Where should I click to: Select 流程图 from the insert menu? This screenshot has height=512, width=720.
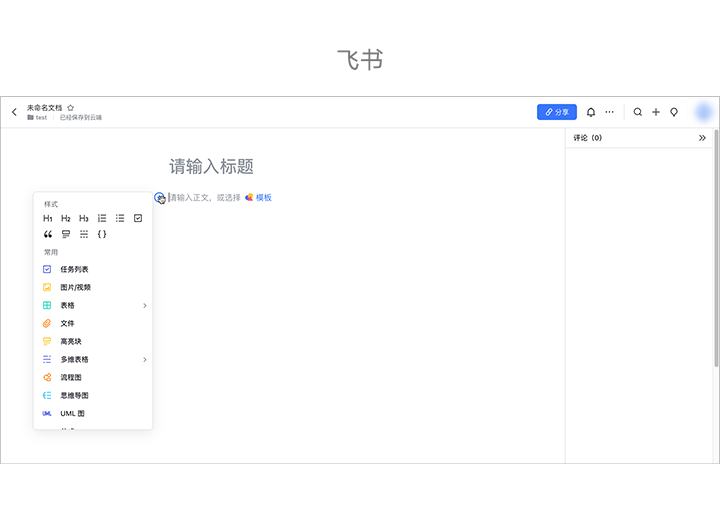[93, 377]
